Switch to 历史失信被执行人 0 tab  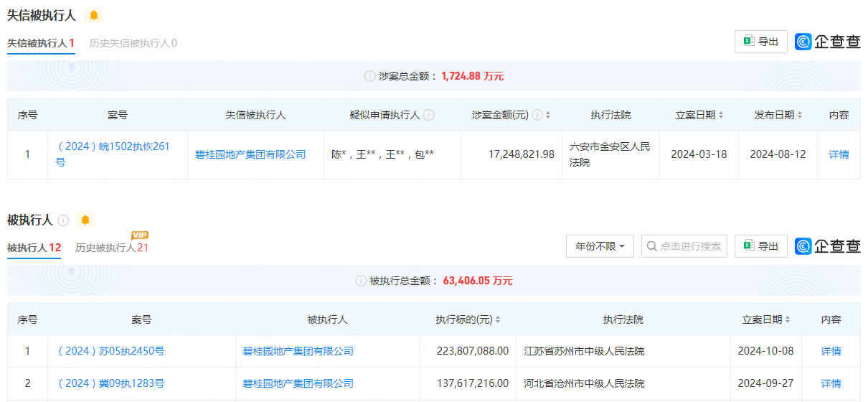(x=133, y=43)
